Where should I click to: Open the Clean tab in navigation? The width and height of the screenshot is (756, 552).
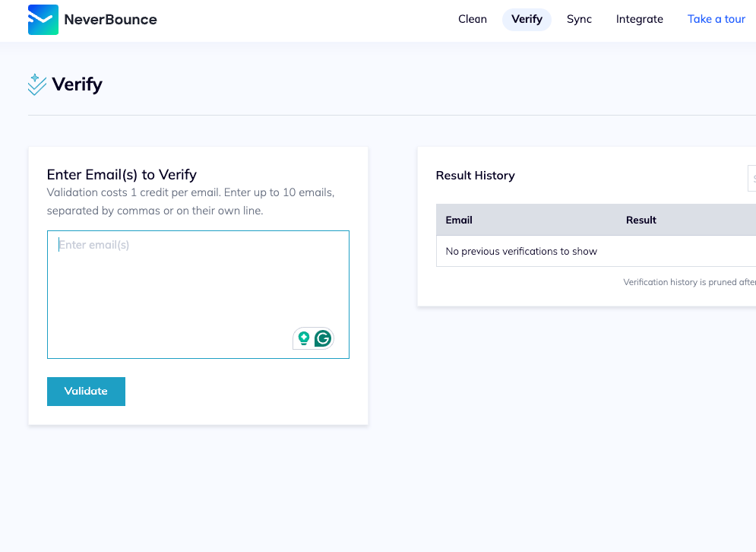(x=472, y=19)
